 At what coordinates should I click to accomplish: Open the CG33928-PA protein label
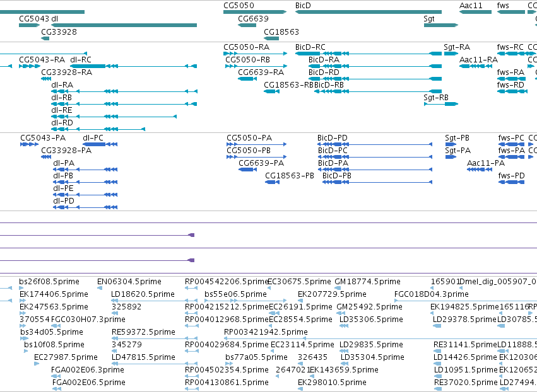point(66,151)
